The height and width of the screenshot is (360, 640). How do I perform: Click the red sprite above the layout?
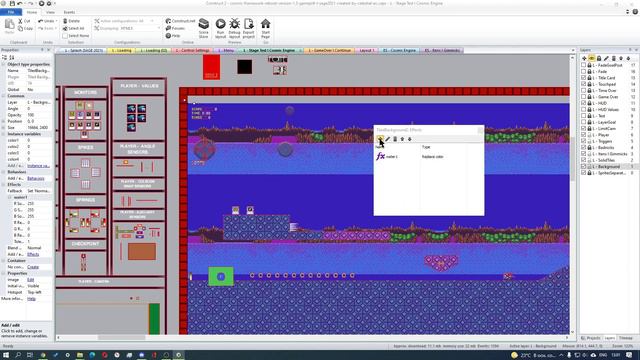point(211,67)
